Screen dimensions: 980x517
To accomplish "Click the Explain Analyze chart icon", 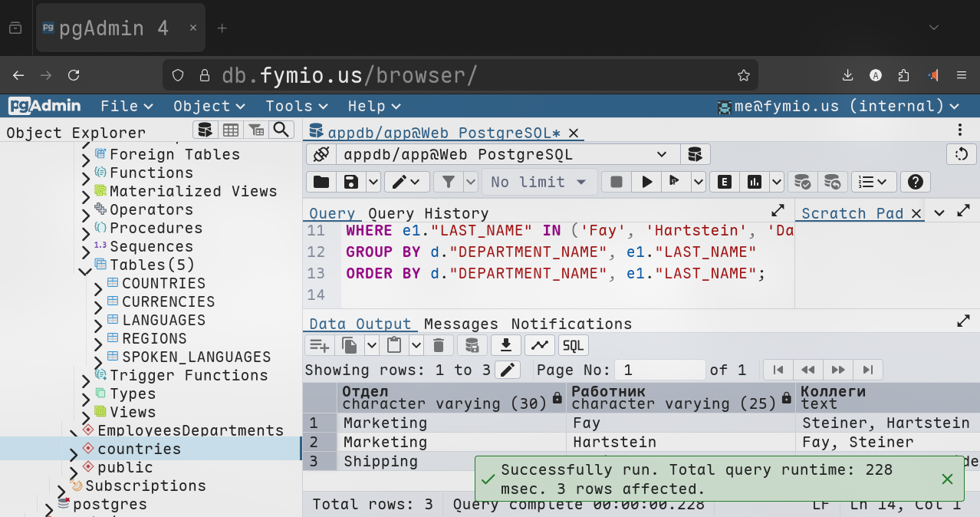I will 755,182.
